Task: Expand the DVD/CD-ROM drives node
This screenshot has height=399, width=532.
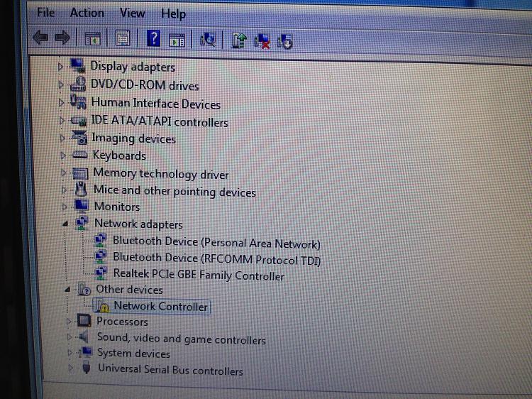Action: coord(61,84)
